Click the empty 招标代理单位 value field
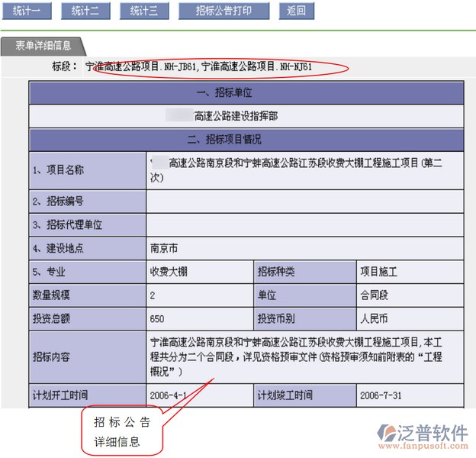Screen dimensions: 476x458 304,225
